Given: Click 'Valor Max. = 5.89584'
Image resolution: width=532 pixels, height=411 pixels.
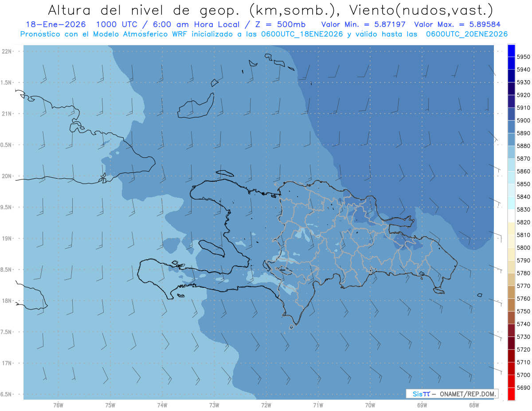Looking at the screenshot, I should 458,24.
